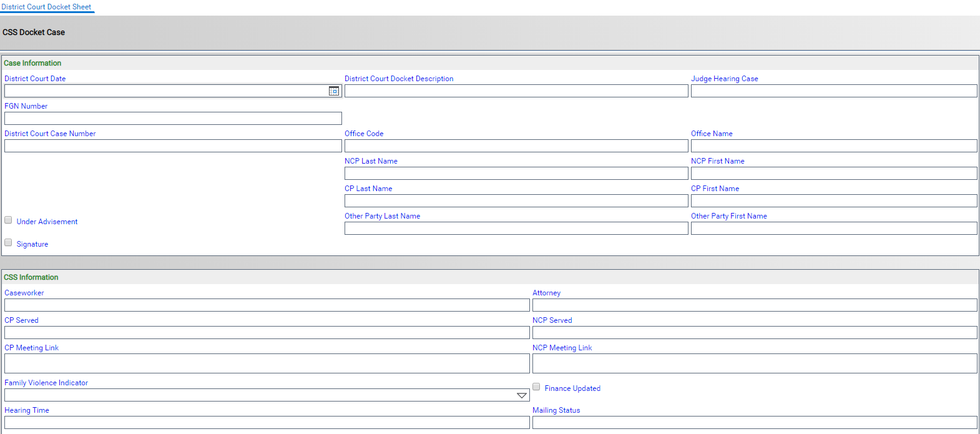Click the Attorney input field
Image resolution: width=980 pixels, height=434 pixels.
755,305
